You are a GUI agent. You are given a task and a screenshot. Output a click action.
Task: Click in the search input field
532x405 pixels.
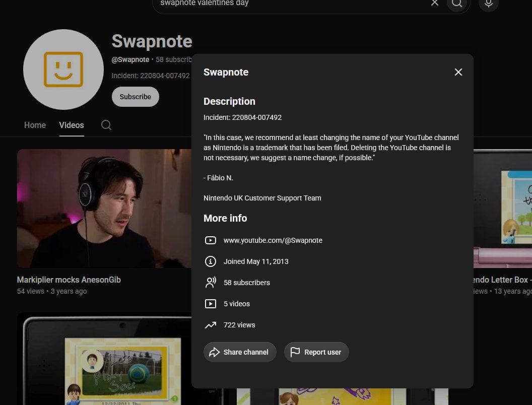click(292, 4)
